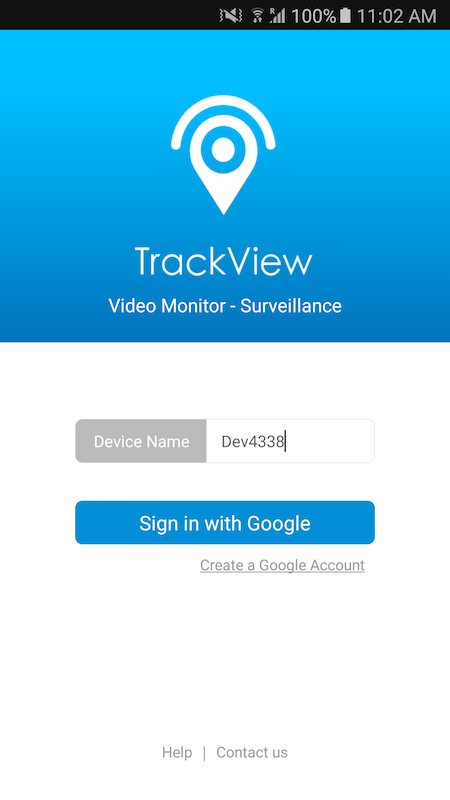Tap the 100% battery percentage text
The width and height of the screenshot is (450, 800).
click(x=313, y=16)
